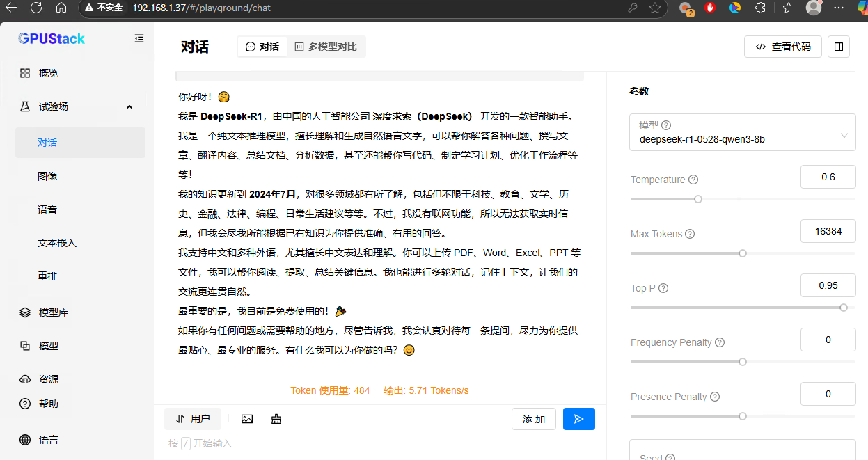This screenshot has width=868, height=460.
Task: Click the 语言 language globe icon
Action: 25,440
